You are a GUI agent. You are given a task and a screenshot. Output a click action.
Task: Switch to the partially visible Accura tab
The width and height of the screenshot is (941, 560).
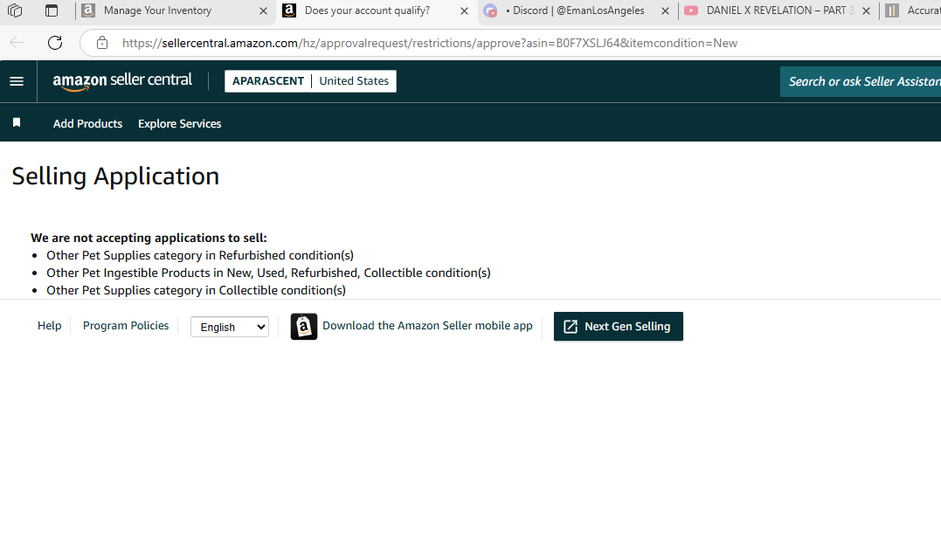(912, 10)
